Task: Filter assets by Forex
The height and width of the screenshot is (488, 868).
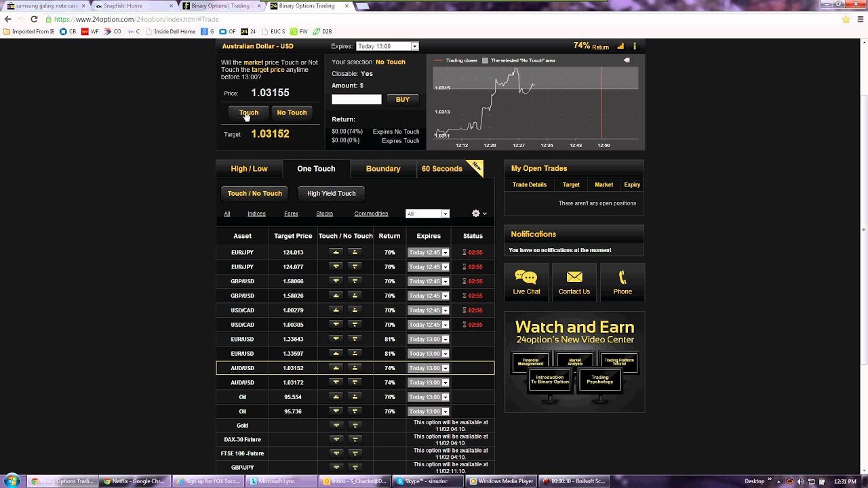Action: [x=291, y=213]
